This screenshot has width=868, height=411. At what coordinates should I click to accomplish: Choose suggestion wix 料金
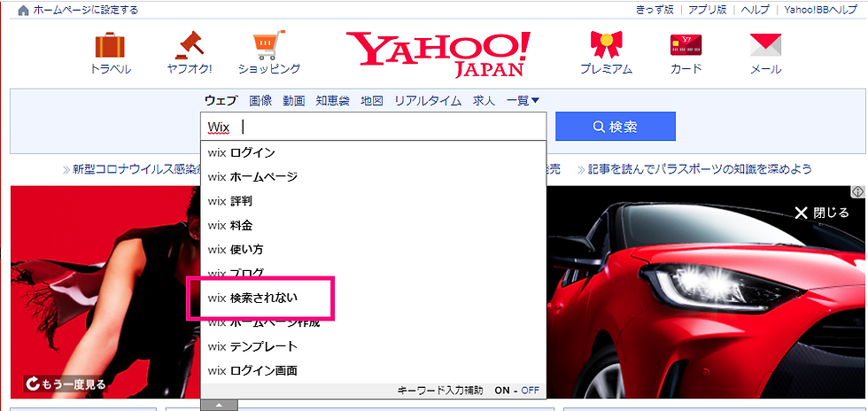(374, 225)
